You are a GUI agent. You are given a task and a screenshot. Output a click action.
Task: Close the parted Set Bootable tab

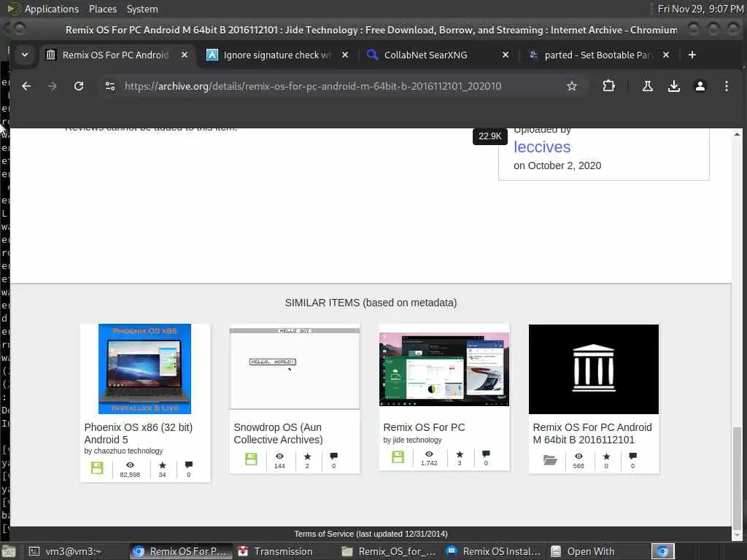666,55
